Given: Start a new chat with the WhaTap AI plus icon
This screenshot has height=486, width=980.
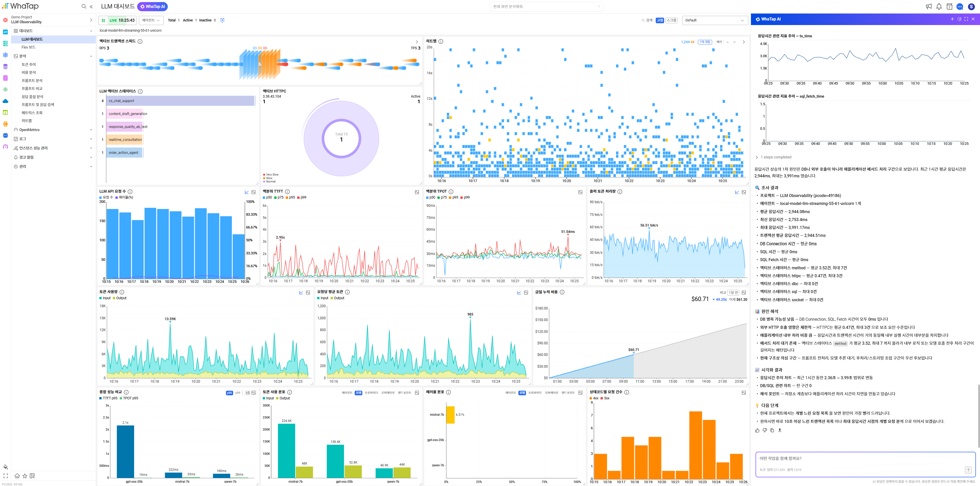Looking at the screenshot, I should (952, 19).
